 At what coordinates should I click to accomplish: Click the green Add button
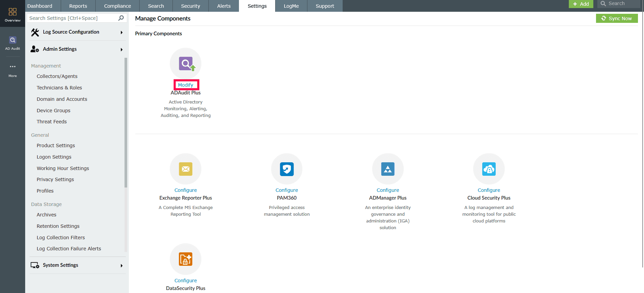(581, 4)
